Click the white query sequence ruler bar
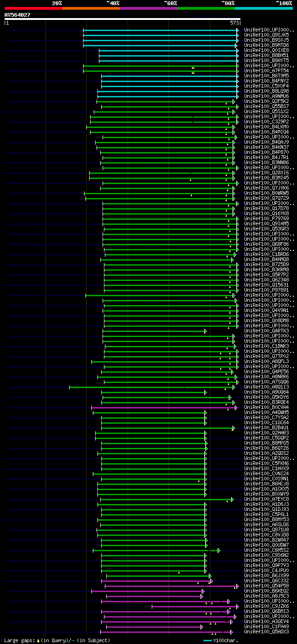 point(123,19)
